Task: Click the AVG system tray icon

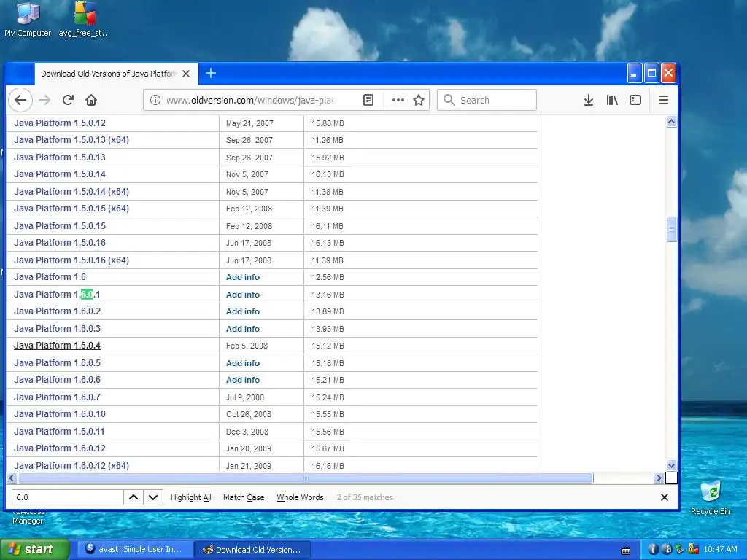Action: tap(693, 550)
